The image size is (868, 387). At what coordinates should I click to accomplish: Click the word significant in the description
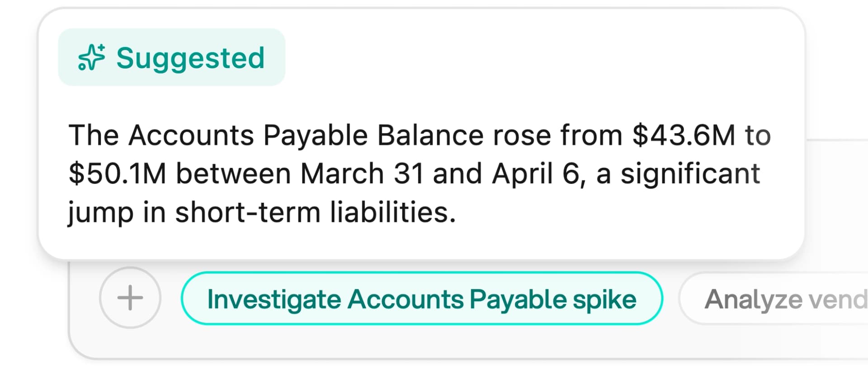(690, 174)
